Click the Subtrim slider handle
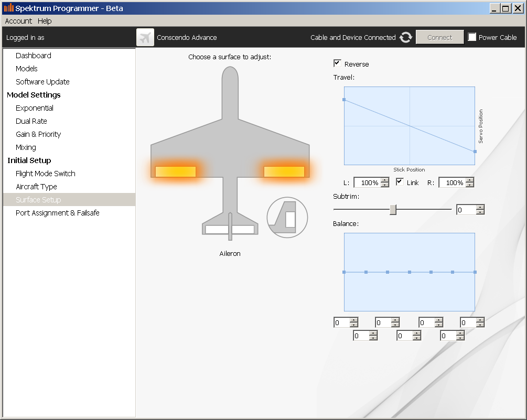The height and width of the screenshot is (420, 527). [x=393, y=210]
